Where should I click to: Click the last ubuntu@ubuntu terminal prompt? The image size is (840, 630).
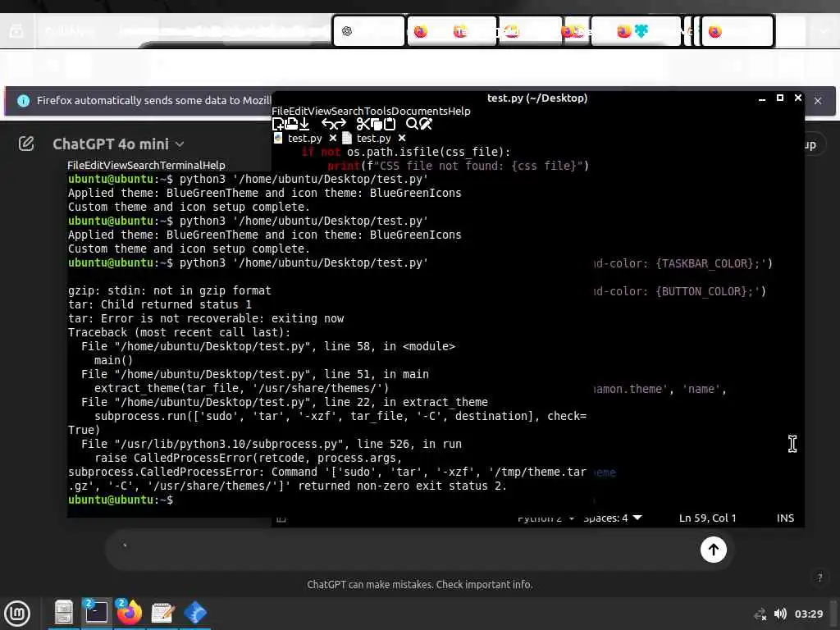(x=121, y=500)
